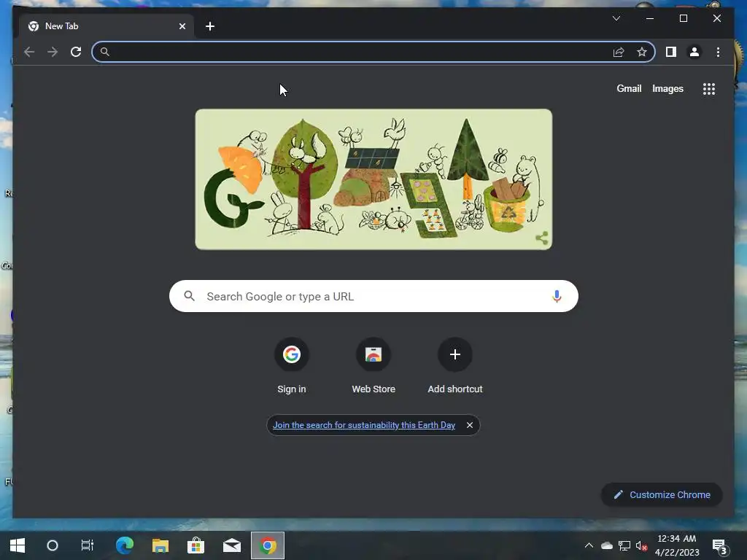Screen dimensions: 747x560
Task: Click the muted volume tray icon
Action: pos(641,545)
